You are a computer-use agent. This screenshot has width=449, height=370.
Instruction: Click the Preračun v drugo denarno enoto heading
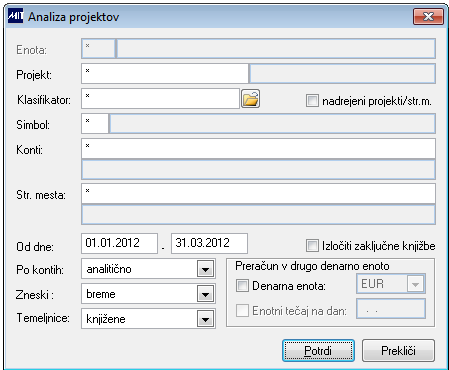pos(312,266)
